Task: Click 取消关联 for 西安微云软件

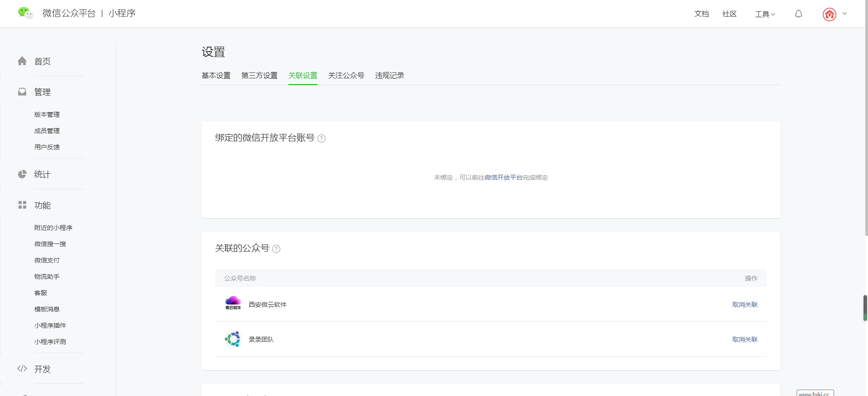Action: coord(745,305)
